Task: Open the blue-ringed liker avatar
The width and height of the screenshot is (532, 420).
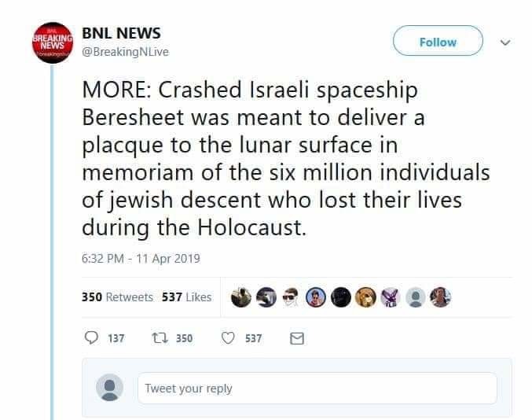Action: [316, 297]
